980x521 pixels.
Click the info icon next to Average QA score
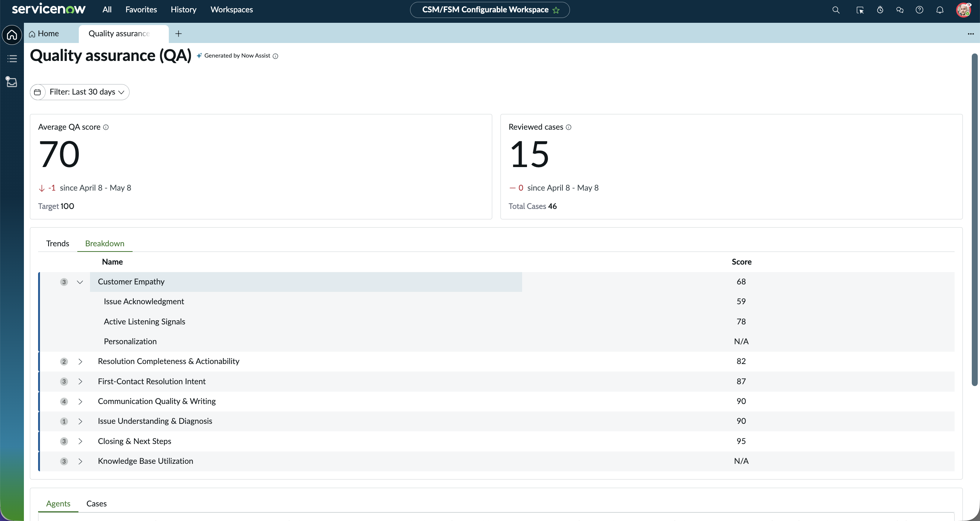tap(106, 127)
